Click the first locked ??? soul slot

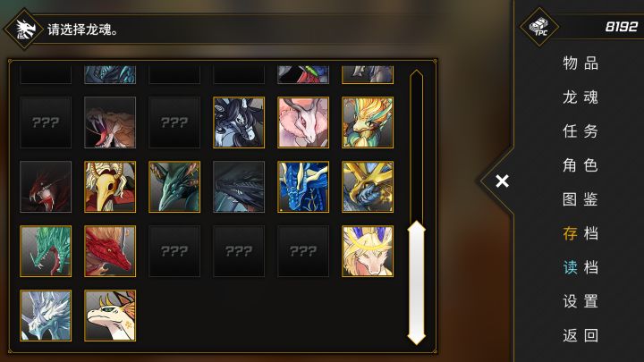(x=46, y=122)
